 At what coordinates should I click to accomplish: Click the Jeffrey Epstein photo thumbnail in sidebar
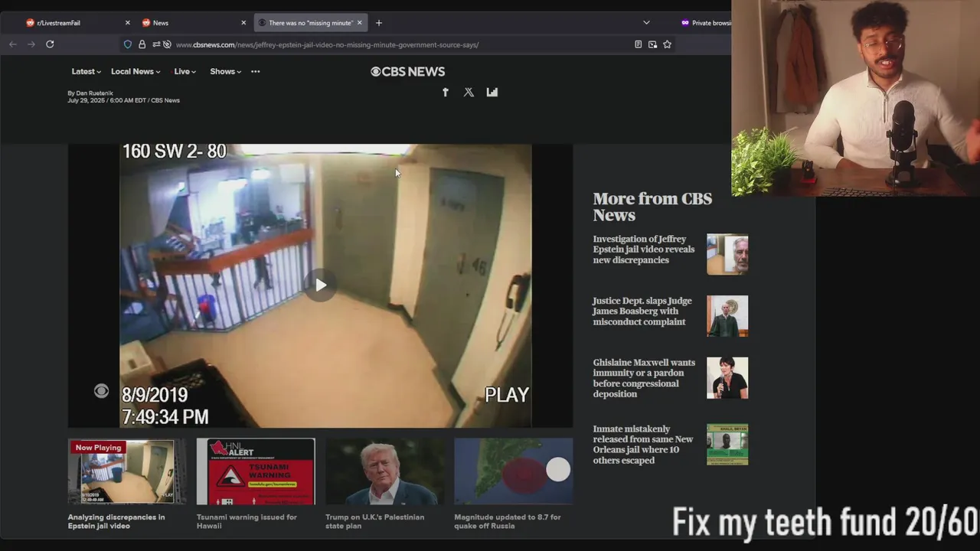[x=727, y=254]
